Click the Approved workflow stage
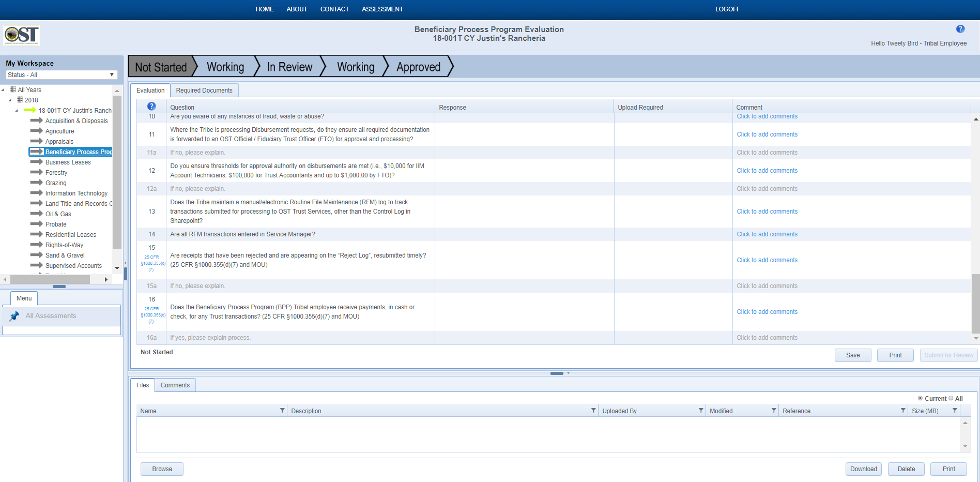 [x=419, y=67]
